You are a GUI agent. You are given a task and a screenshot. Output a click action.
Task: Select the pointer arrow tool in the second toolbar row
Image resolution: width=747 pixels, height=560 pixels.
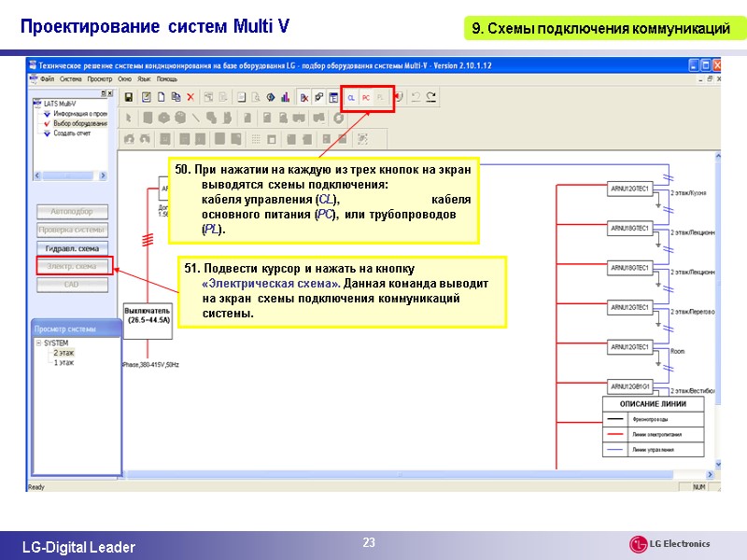[x=128, y=118]
